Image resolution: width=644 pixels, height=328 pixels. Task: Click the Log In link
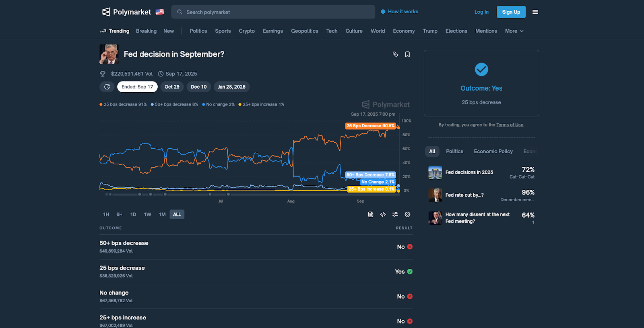(481, 12)
